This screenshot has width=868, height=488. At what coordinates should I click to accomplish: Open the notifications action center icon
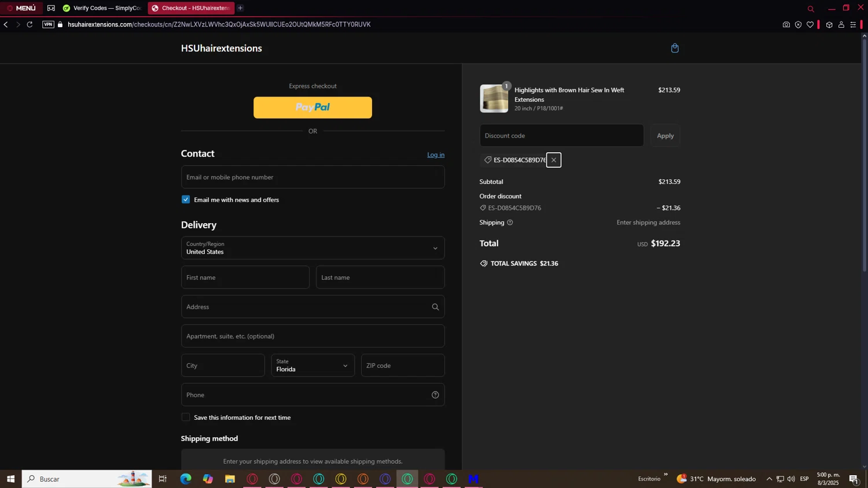854,479
